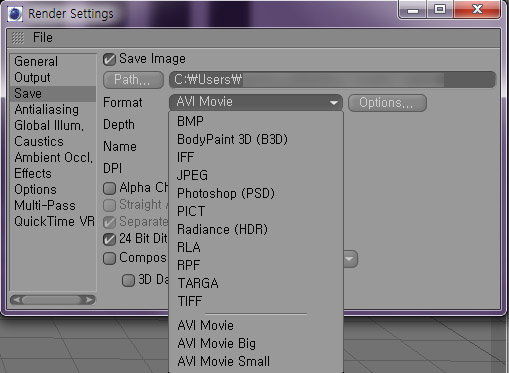Choose Radiance (HDR) format
This screenshot has width=509, height=373.
click(x=256, y=229)
